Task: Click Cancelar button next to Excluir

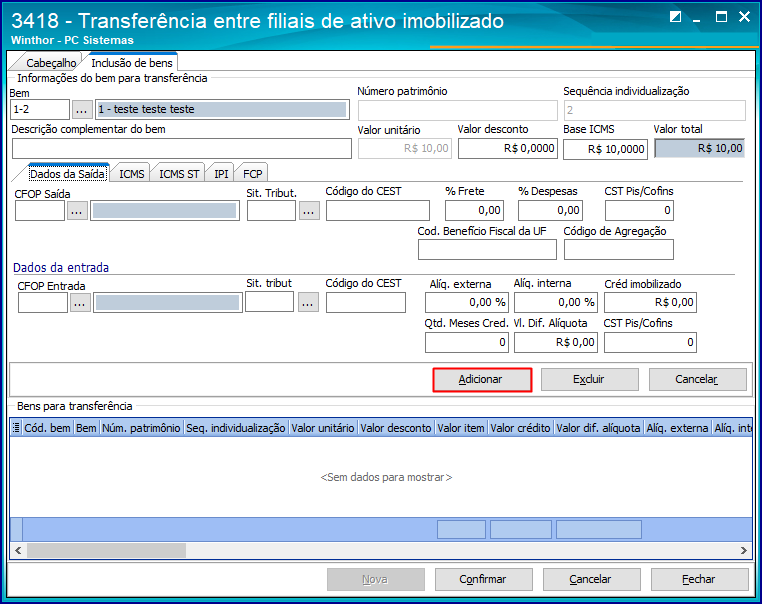Action: (697, 380)
